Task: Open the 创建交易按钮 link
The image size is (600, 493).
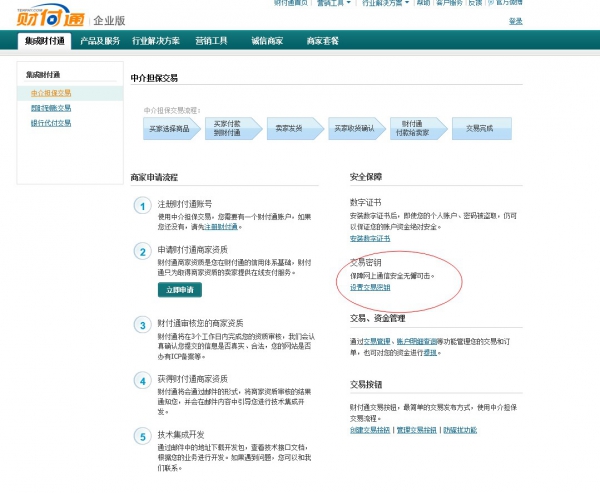Action: (370, 430)
